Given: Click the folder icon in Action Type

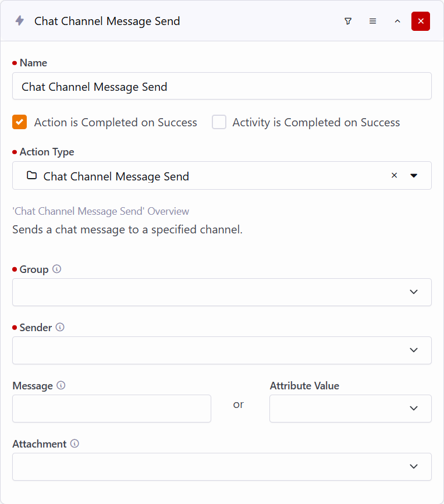Looking at the screenshot, I should pos(32,176).
